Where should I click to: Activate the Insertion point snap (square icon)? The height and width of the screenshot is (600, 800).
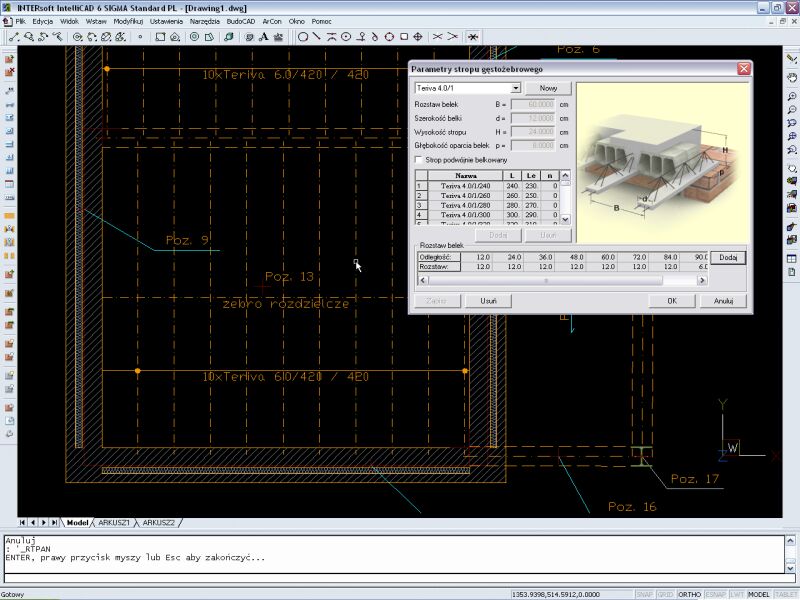pos(404,37)
